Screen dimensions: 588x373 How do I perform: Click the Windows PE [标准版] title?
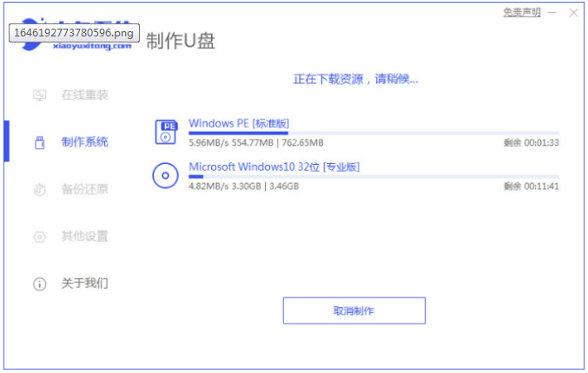tap(239, 123)
